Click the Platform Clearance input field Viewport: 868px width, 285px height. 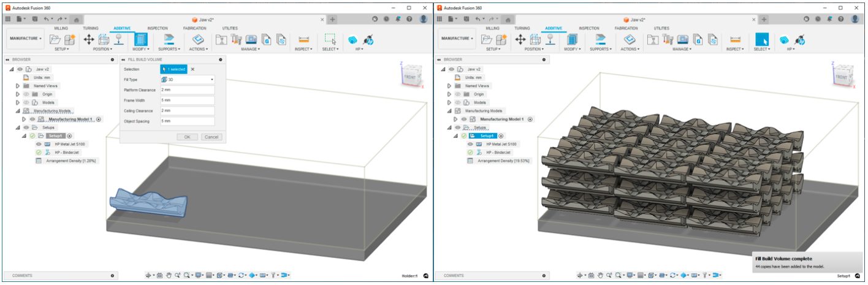[x=187, y=90]
